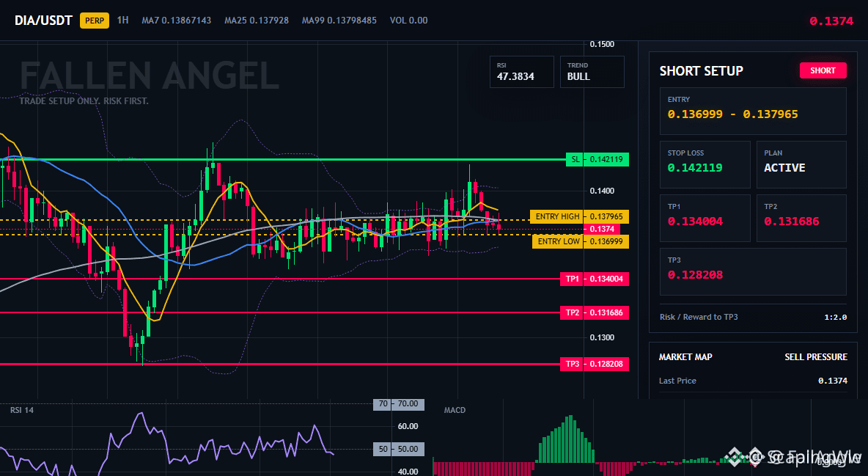This screenshot has height=476, width=868.
Task: Click the TP3 chart level tag
Action: point(594,364)
